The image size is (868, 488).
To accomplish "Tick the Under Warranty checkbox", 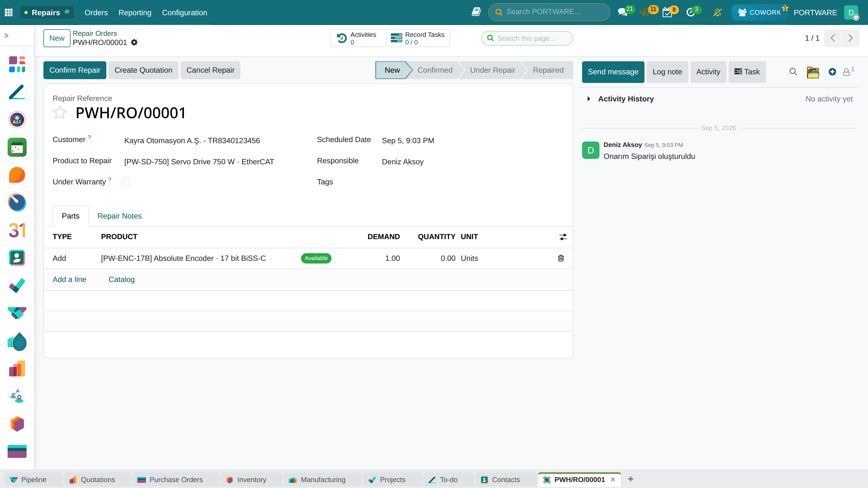I will [126, 182].
